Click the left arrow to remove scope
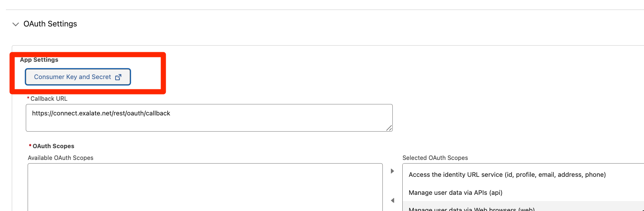644x211 pixels. click(392, 200)
